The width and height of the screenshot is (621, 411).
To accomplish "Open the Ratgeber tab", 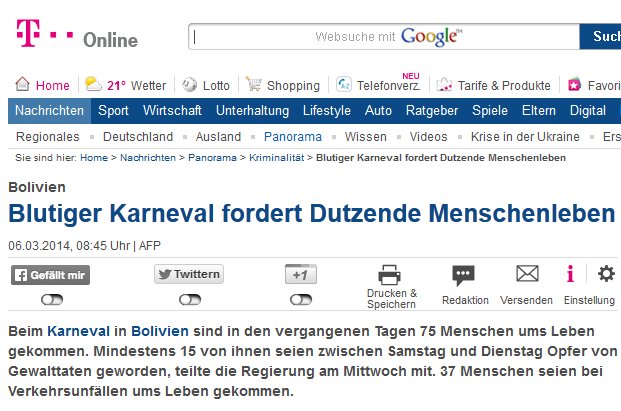I will (432, 110).
